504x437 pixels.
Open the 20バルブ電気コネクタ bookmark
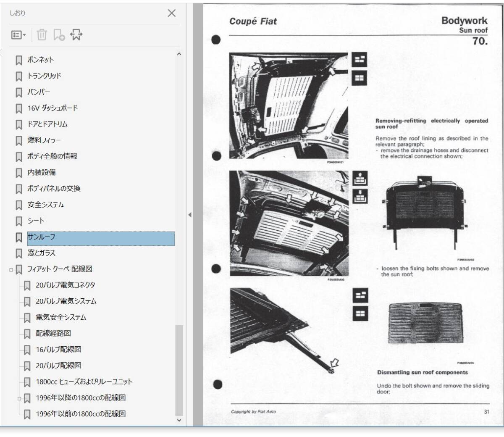[x=65, y=285]
